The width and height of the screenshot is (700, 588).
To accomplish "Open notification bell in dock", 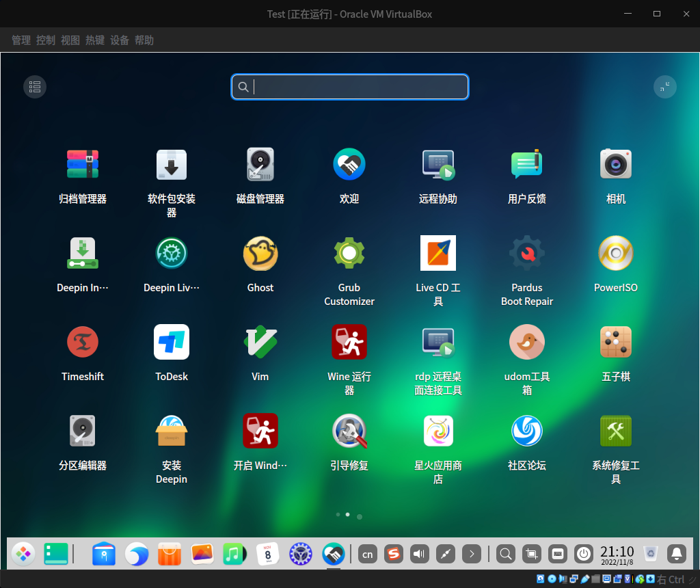I will (x=677, y=554).
